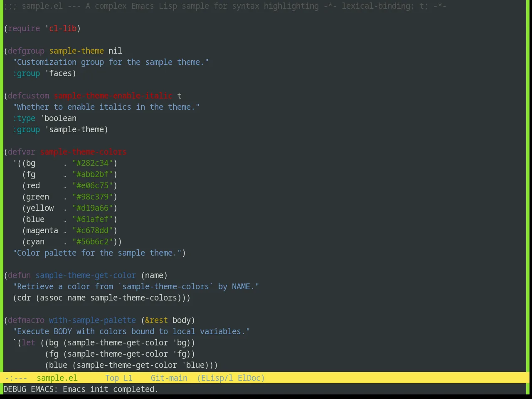This screenshot has height=399, width=532.
Task: Click the docstring 'Whether to enable italics in the theme.'
Action: [106, 107]
